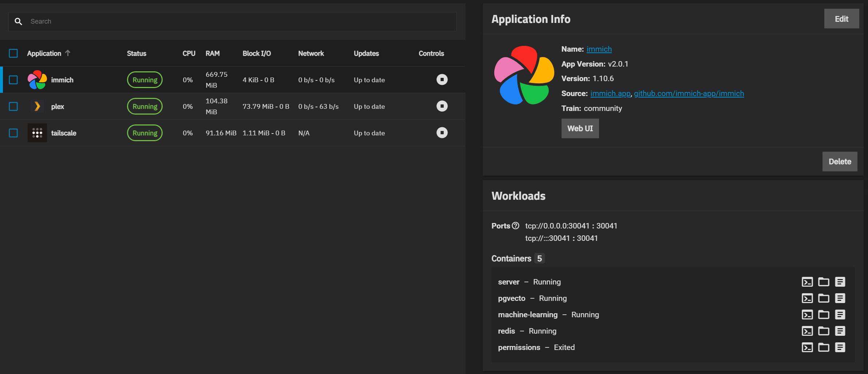Screen dimensions: 868x374
Task: Stop the tailscale application
Action: (441, 133)
